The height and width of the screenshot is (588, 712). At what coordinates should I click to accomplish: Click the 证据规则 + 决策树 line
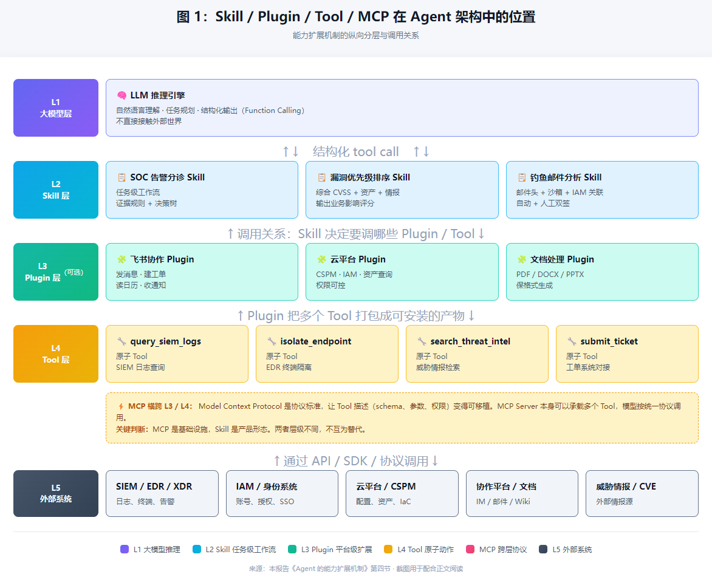pos(146,203)
